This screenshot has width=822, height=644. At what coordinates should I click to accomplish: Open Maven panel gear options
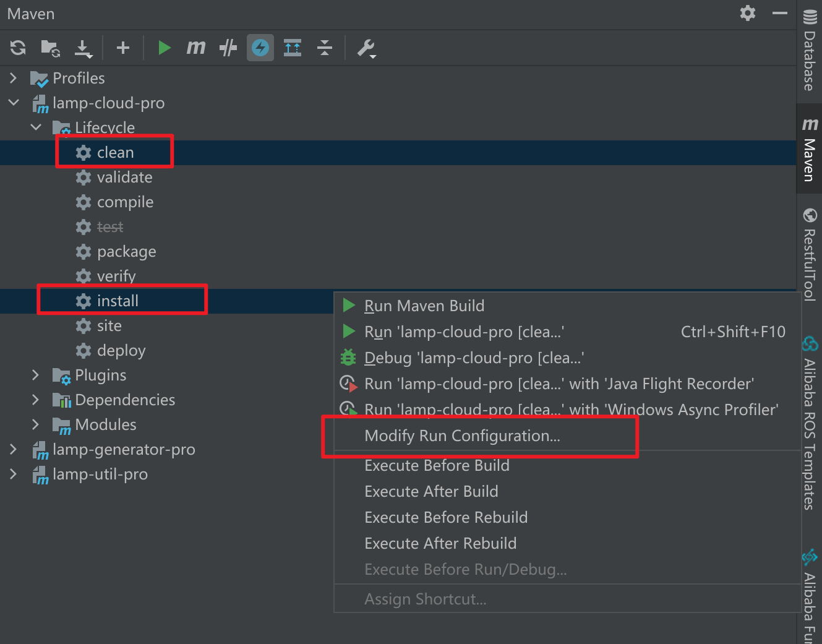tap(748, 13)
